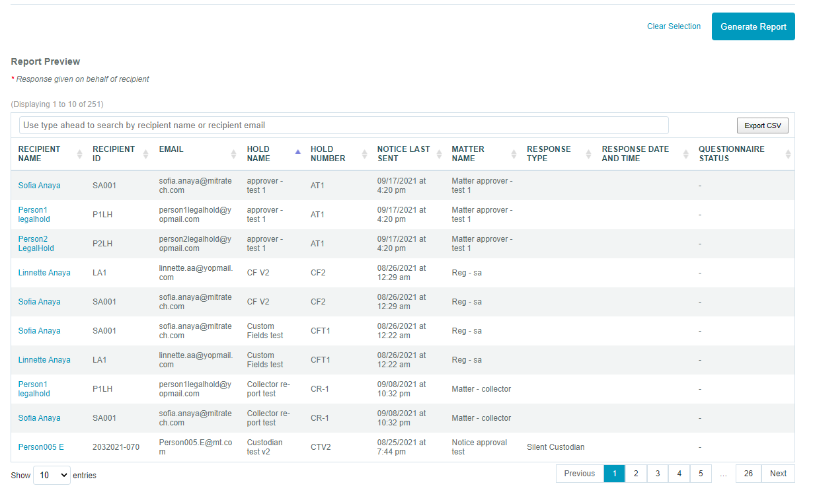Select the 'Silent Custodian' response type cell
813x504 pixels.
coord(555,447)
